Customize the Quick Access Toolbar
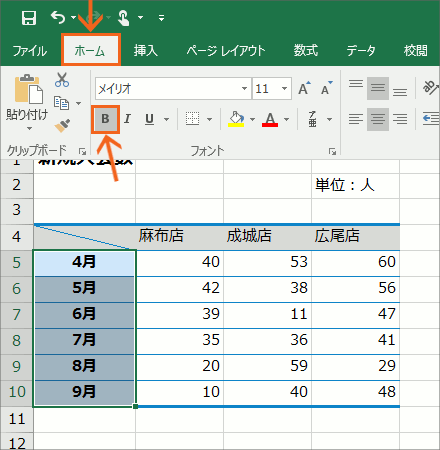Screen dimensions: 440x450 click(x=161, y=18)
